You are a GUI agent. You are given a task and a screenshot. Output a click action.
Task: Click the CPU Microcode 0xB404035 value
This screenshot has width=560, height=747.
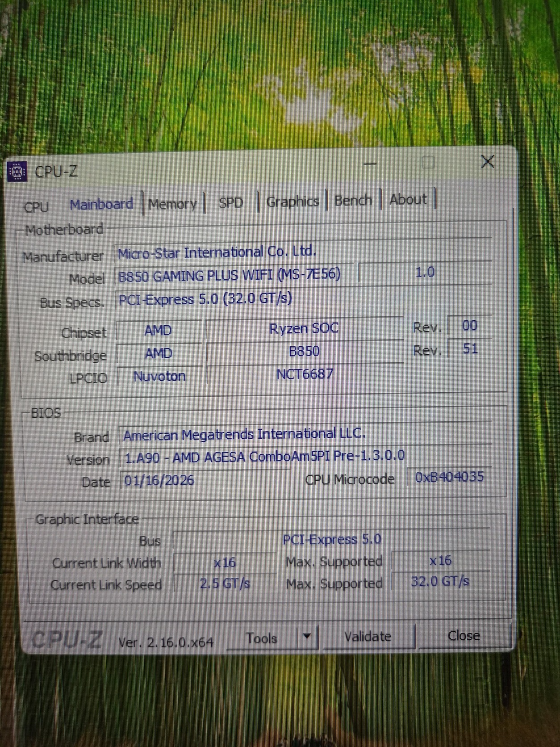449,477
